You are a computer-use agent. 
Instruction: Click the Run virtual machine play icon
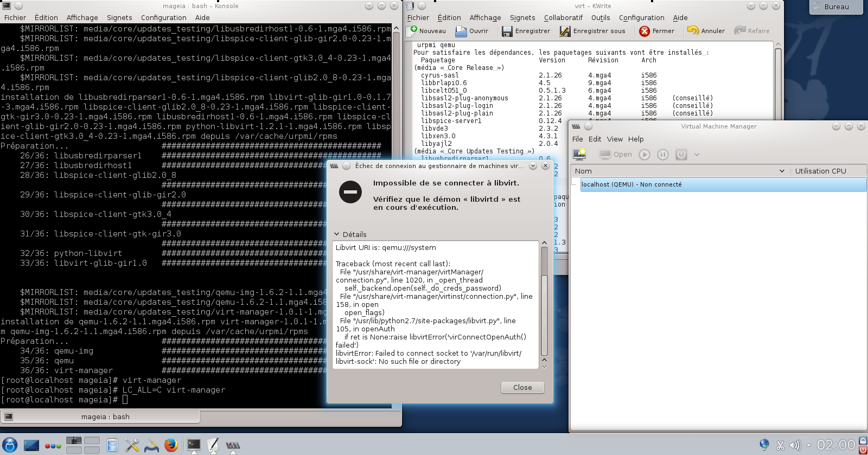point(644,155)
